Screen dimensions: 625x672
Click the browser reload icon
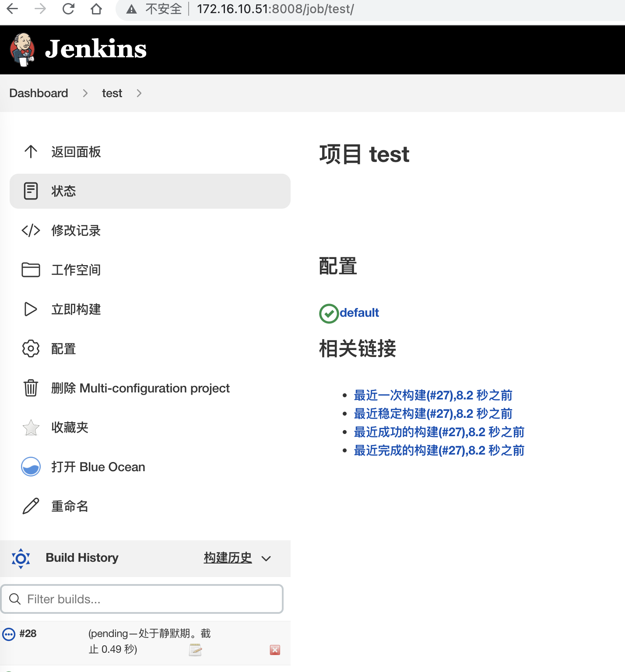[x=68, y=9]
